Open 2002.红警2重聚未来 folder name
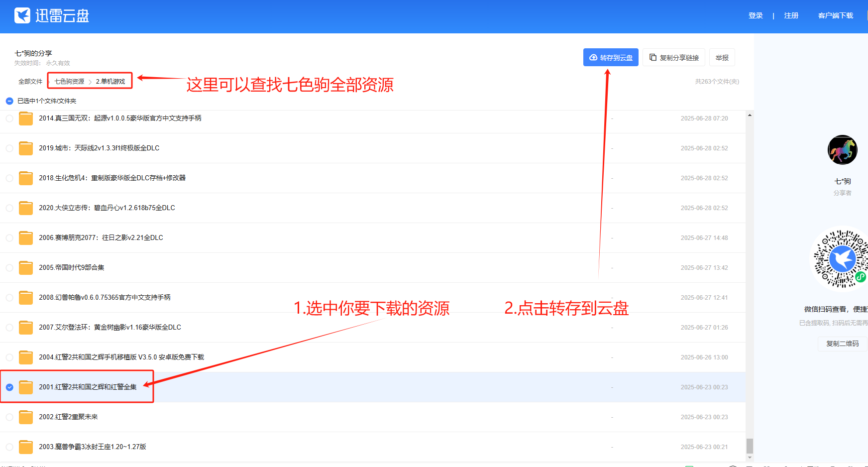 pos(68,417)
